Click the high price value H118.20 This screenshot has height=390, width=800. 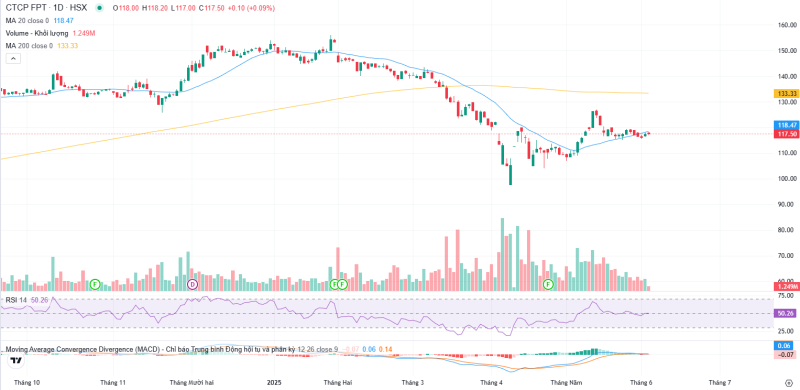(x=156, y=8)
